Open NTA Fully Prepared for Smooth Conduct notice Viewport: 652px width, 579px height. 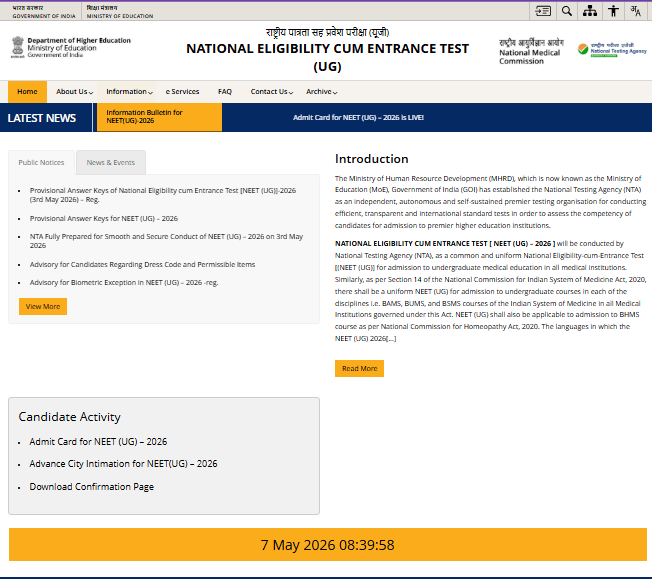pyautogui.click(x=166, y=241)
